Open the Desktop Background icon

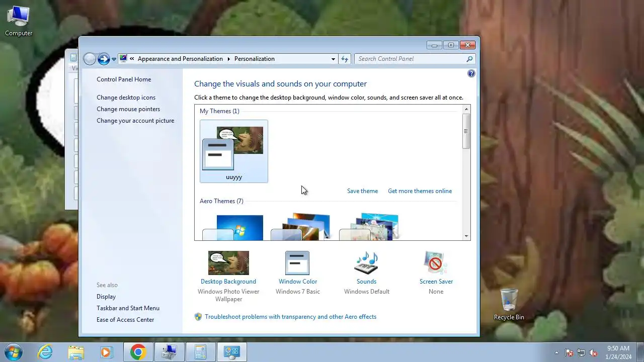tap(228, 263)
